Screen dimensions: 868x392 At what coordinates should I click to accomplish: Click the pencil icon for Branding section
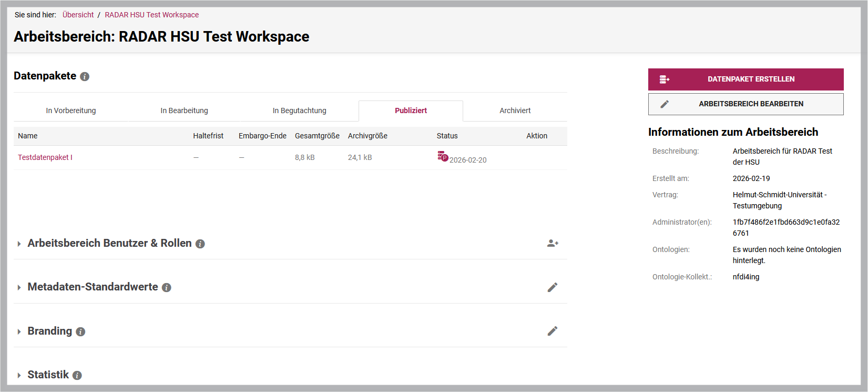point(553,331)
